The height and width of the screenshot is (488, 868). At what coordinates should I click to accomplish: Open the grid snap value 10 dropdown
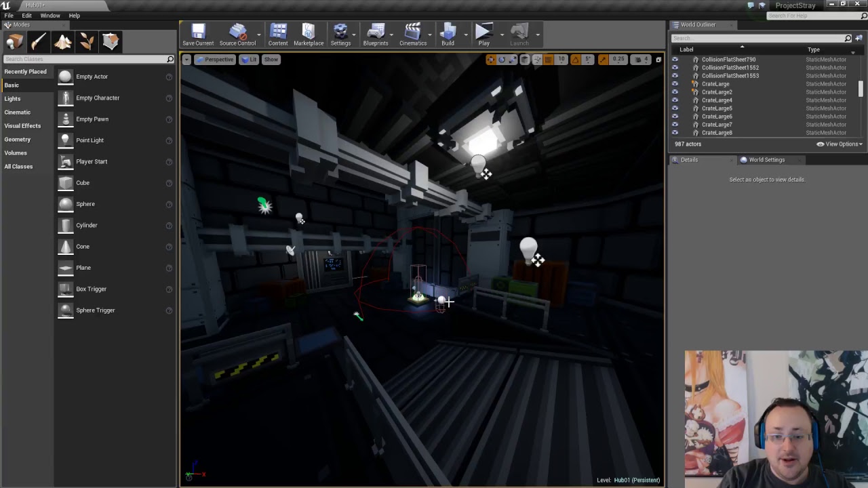pos(561,60)
